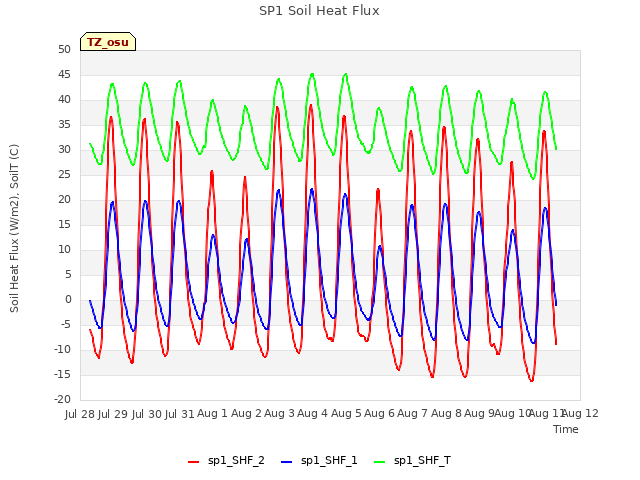This screenshot has width=640, height=480.
Task: Click the 15 y-axis tick label
Action: [64, 225]
